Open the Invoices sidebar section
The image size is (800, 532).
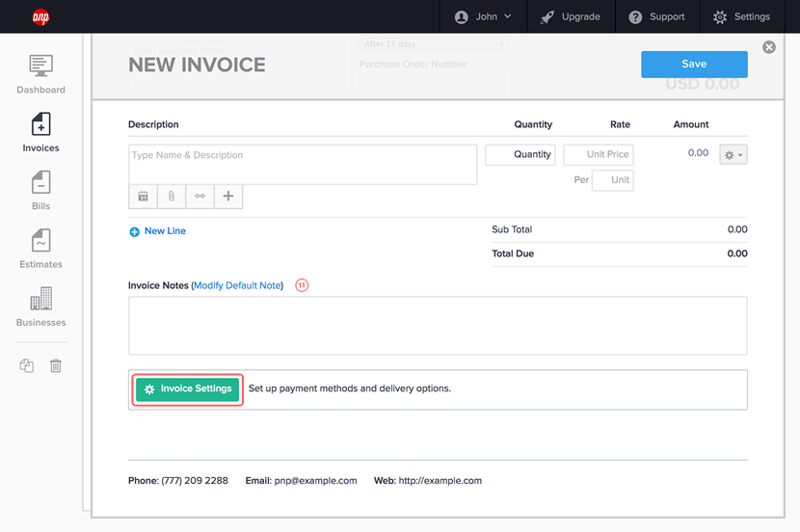click(40, 133)
